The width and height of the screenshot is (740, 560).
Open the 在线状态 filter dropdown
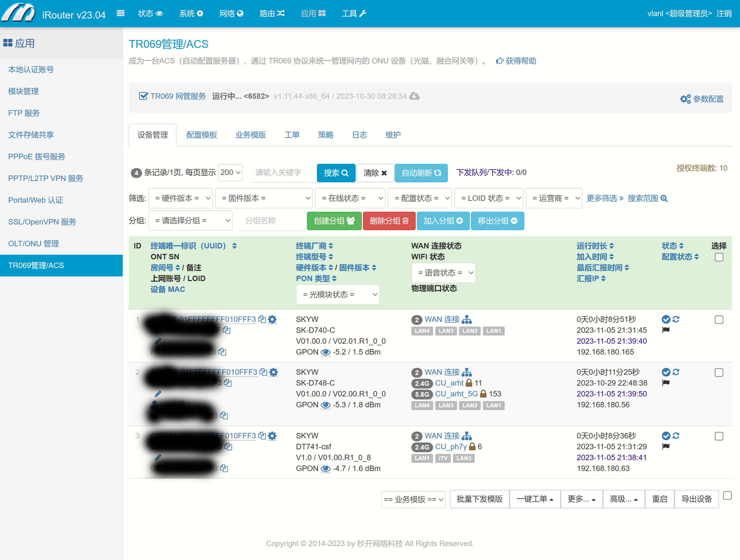point(350,198)
